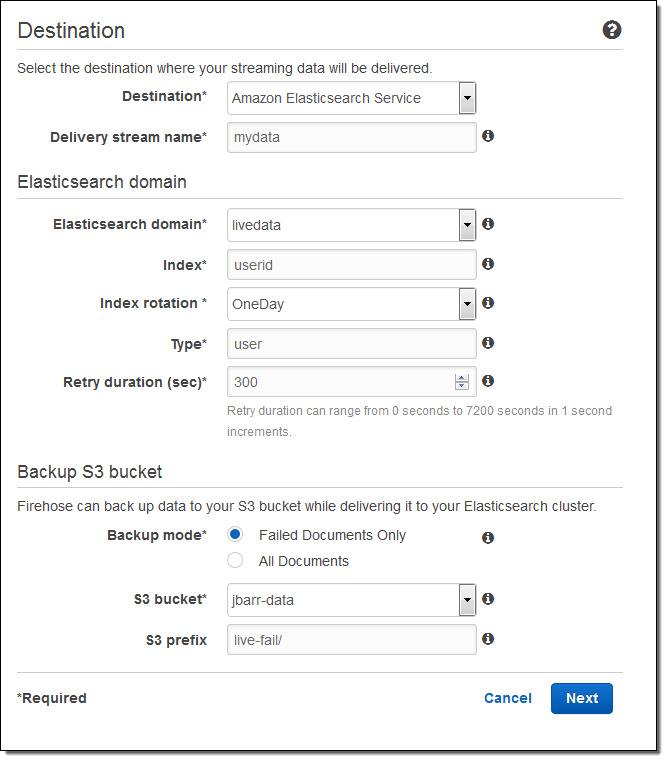
Task: Open the Destination dropdown
Action: pos(467,98)
